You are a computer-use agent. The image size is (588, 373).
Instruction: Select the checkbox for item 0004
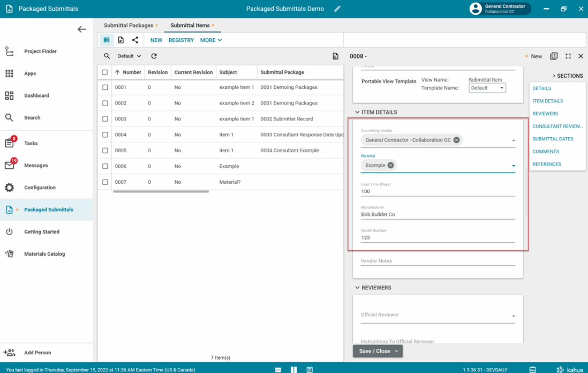click(105, 135)
